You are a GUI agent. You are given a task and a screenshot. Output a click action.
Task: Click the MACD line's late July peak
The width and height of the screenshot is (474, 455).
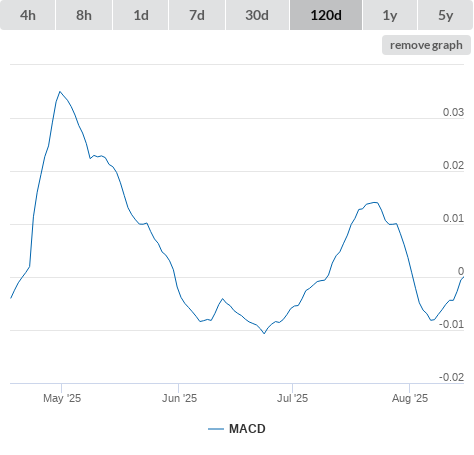pyautogui.click(x=375, y=202)
